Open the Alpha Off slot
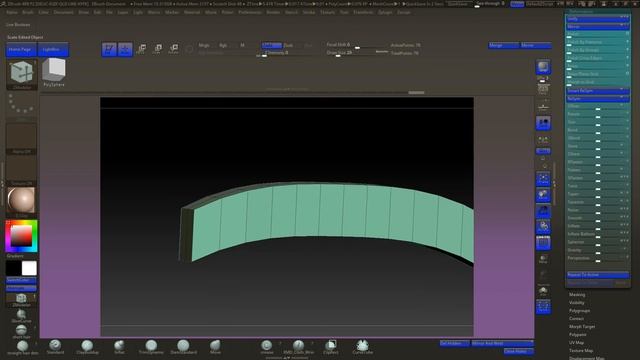Screen dimensions: 640x360 pos(21,139)
